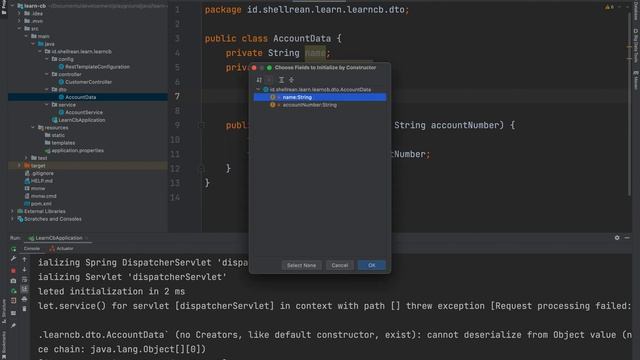Collapse the service package
Screen dimensions: 640x360
(47, 105)
